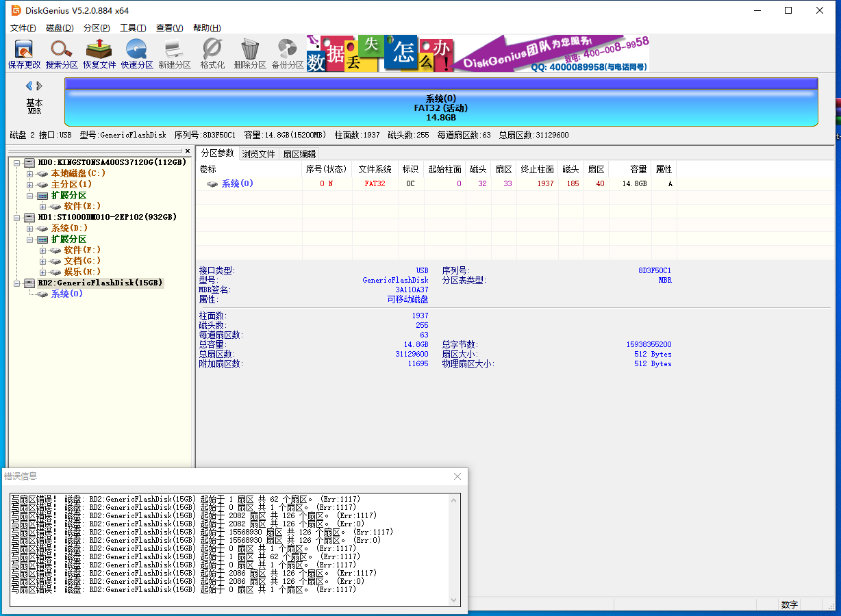The image size is (841, 616).
Task: Expand the 本地磁盘(C:) tree node
Action: [x=29, y=173]
